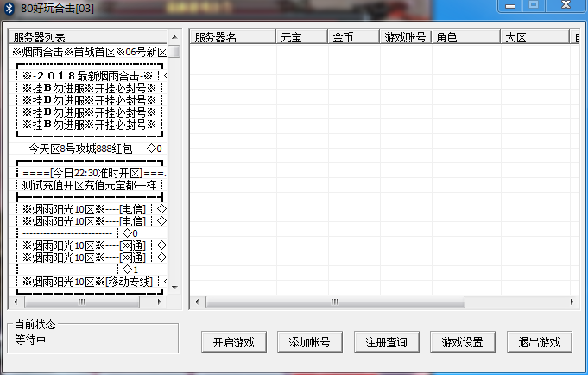
Task: Select 测试充值开区充值元宝都一样 row
Action: click(89, 185)
